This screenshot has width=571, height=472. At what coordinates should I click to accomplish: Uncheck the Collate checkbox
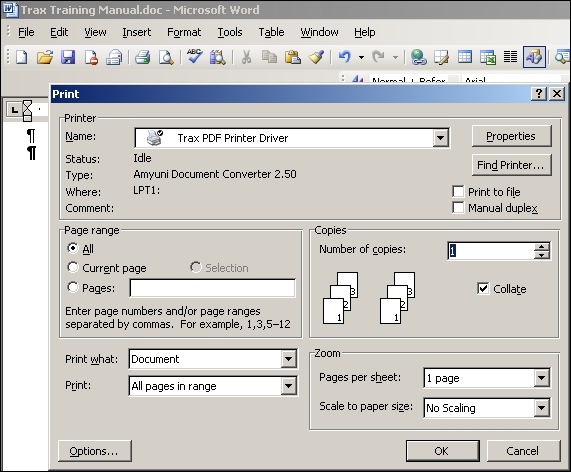coord(483,288)
